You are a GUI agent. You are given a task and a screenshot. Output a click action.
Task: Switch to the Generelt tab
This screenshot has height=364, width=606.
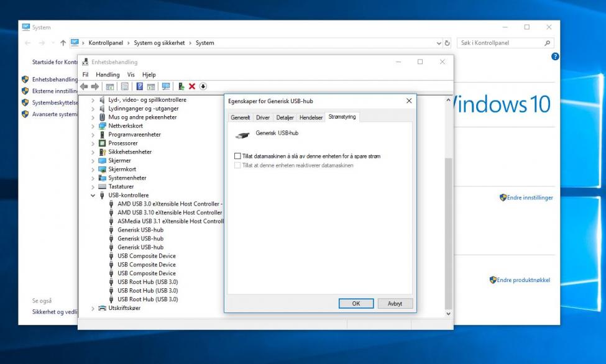(241, 117)
